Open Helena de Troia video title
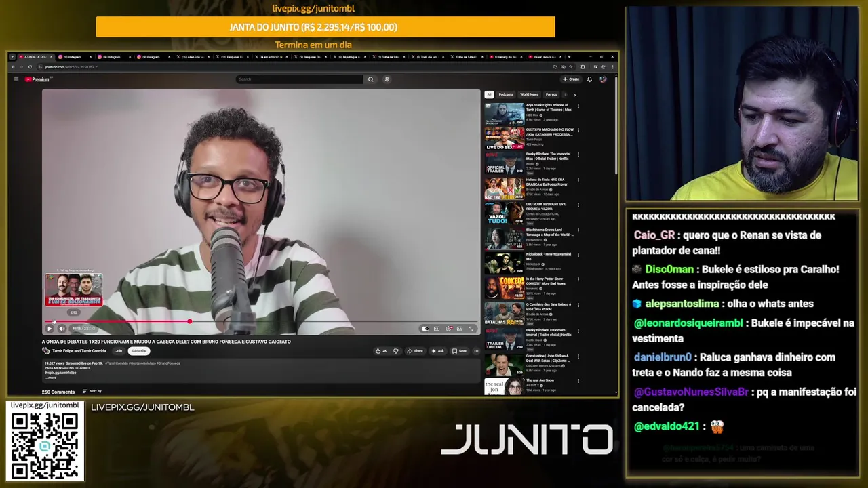The image size is (868, 488). pos(547,182)
